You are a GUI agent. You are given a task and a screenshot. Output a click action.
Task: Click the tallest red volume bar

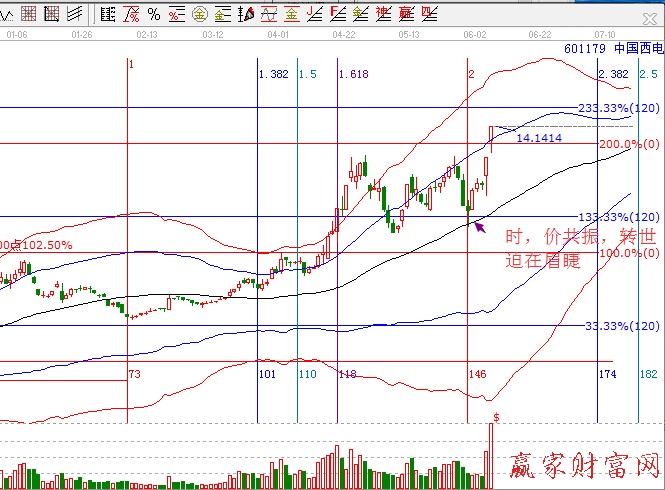491,455
